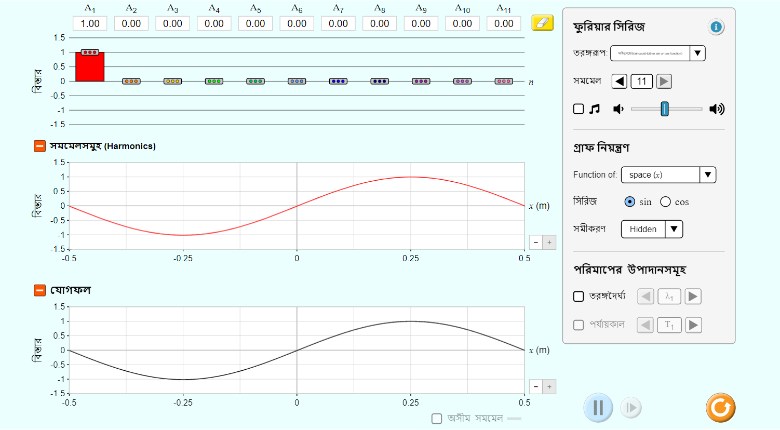Click the low-volume speaker icon
This screenshot has height=430, width=780.
[619, 109]
